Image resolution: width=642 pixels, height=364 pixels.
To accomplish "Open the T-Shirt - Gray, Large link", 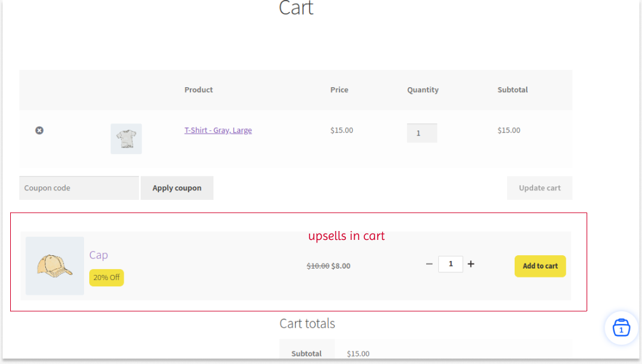I will click(218, 130).
